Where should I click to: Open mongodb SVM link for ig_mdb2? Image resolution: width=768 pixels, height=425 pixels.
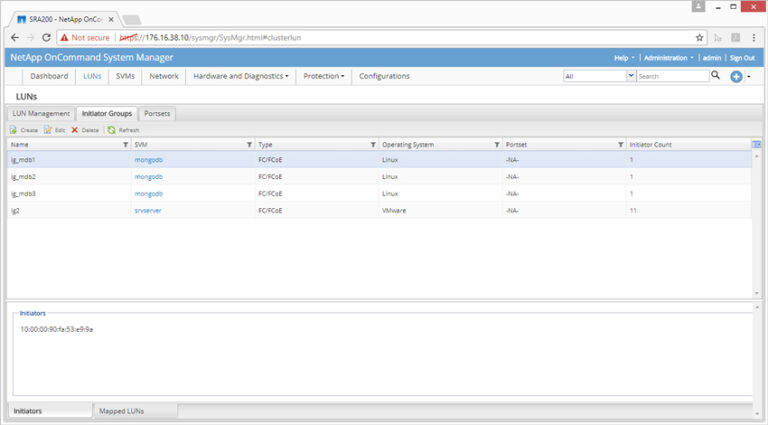point(148,177)
